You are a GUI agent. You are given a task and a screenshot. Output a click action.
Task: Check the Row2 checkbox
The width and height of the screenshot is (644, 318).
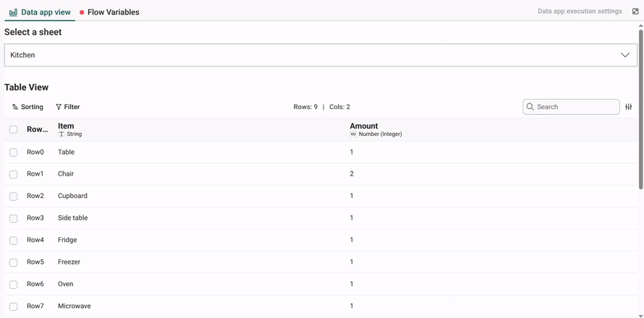pos(14,196)
